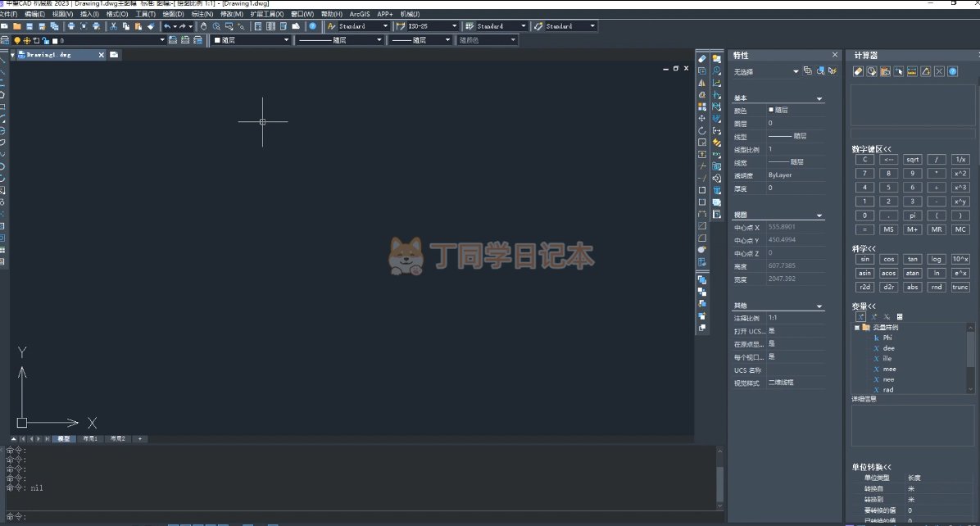The height and width of the screenshot is (526, 980).
Task: Open the ISO-25 dimension style dropdown
Action: pyautogui.click(x=454, y=26)
